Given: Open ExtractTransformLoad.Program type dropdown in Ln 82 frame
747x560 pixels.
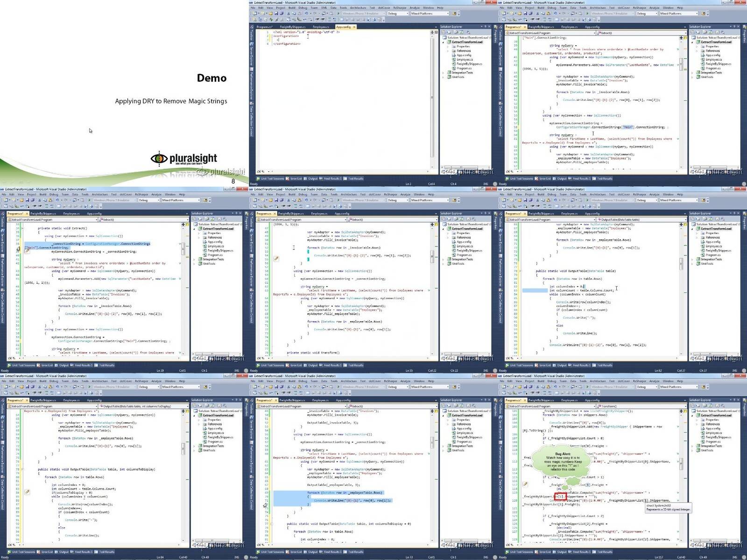Looking at the screenshot, I should [x=594, y=220].
